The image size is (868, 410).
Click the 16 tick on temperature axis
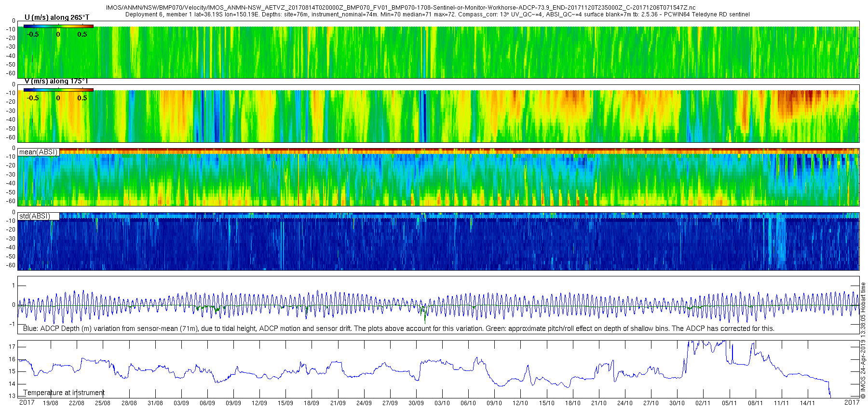click(12, 359)
